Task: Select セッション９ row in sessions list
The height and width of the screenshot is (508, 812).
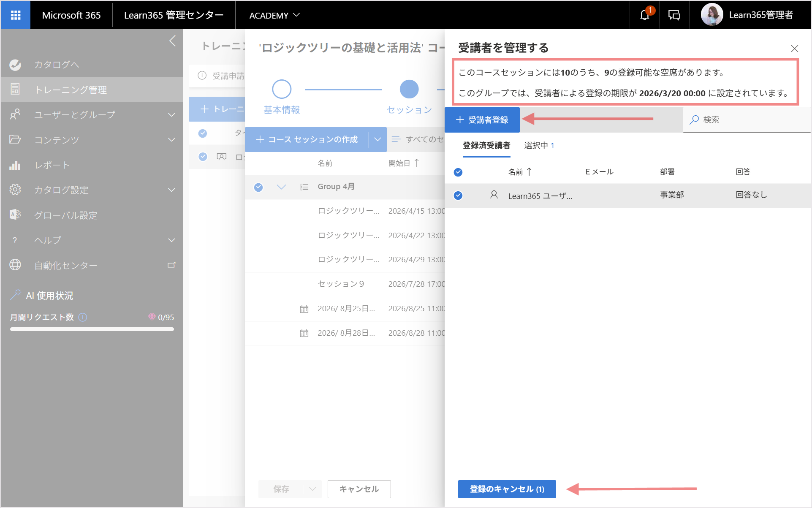Action: pos(345,284)
